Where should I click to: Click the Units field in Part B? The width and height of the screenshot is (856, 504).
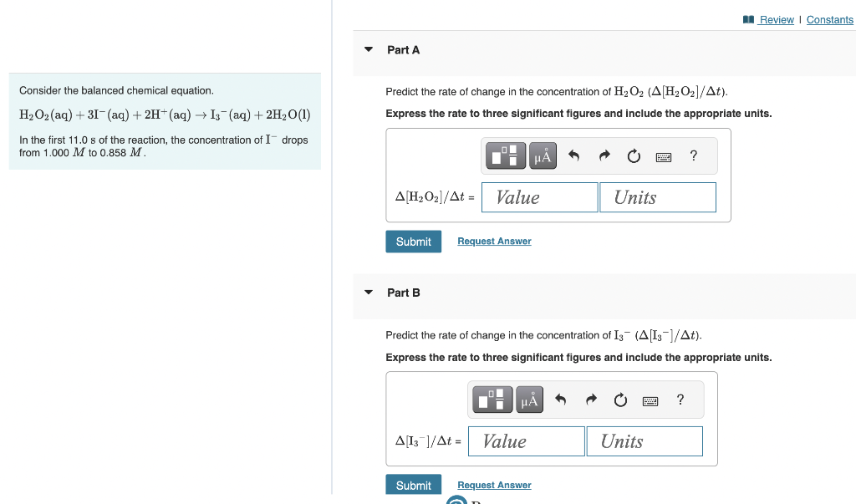tap(645, 440)
